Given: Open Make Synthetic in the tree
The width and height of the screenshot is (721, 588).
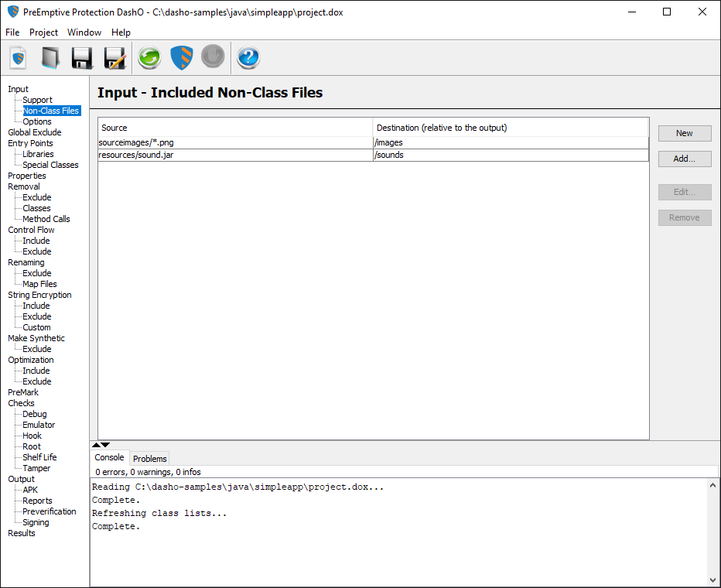Looking at the screenshot, I should pyautogui.click(x=36, y=338).
